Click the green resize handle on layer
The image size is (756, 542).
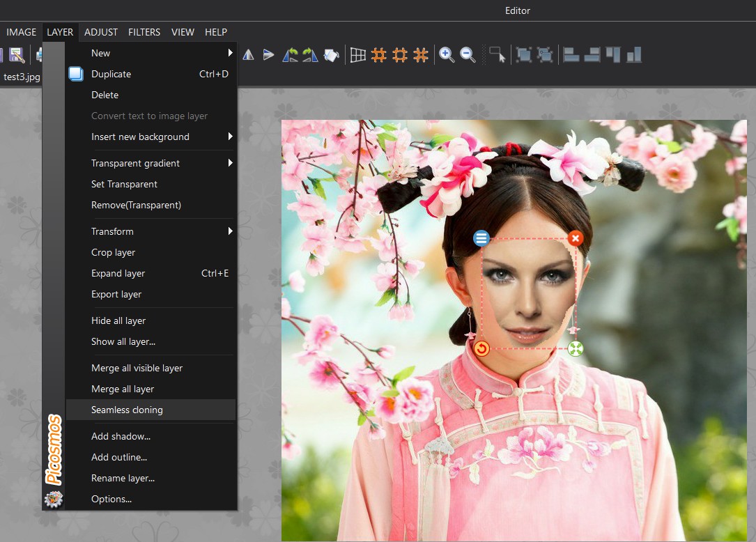(575, 348)
